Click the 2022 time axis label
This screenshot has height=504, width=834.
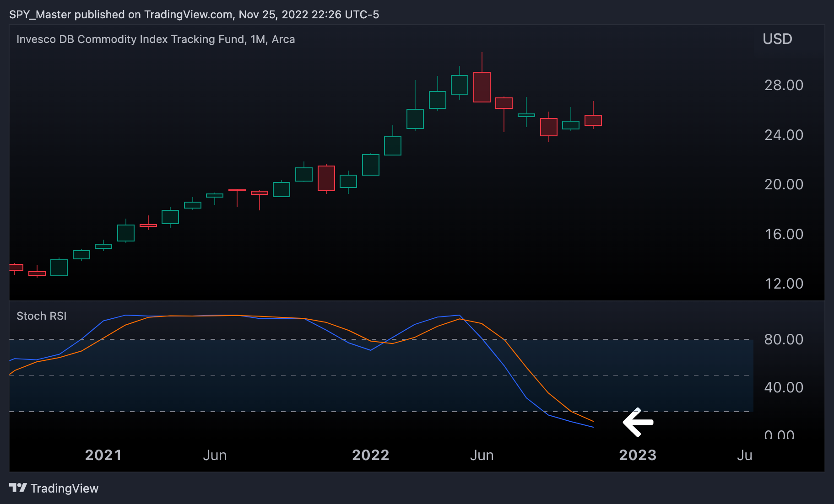pos(371,455)
